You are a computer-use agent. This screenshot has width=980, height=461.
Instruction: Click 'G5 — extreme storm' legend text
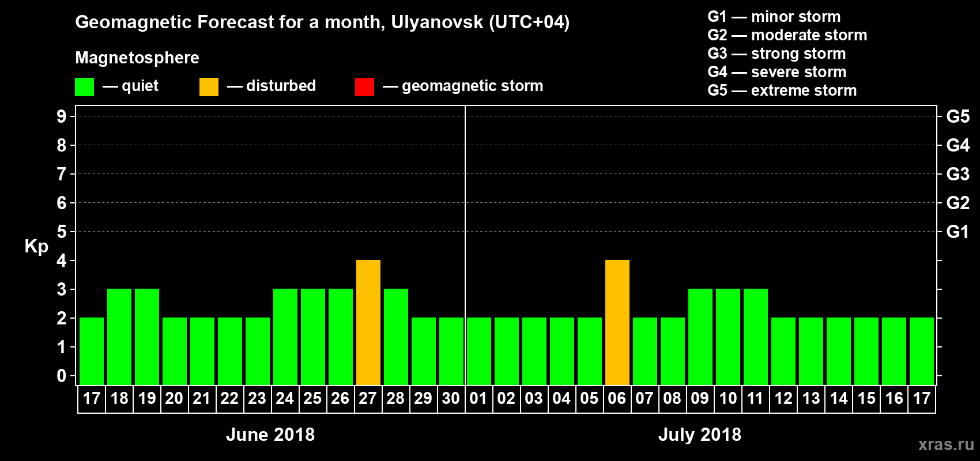coord(782,90)
